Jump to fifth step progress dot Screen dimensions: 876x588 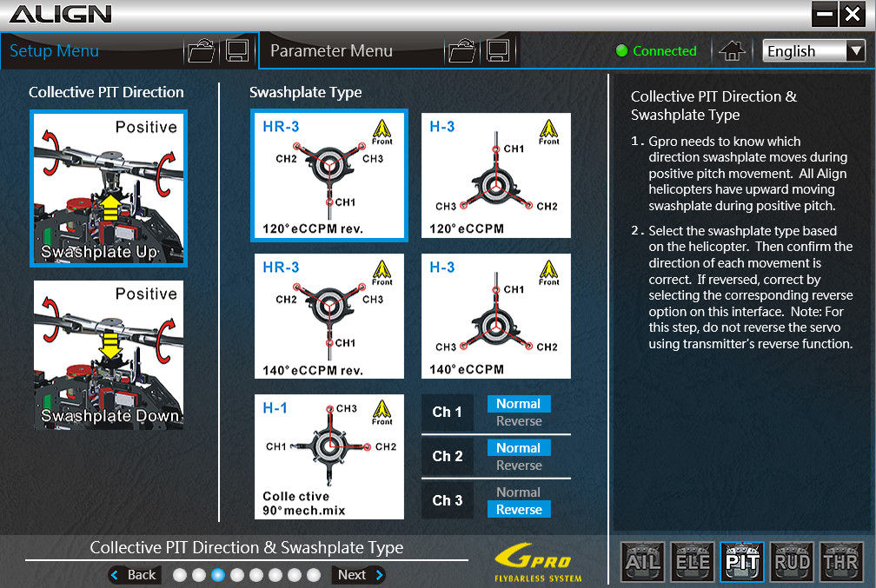[x=256, y=575]
